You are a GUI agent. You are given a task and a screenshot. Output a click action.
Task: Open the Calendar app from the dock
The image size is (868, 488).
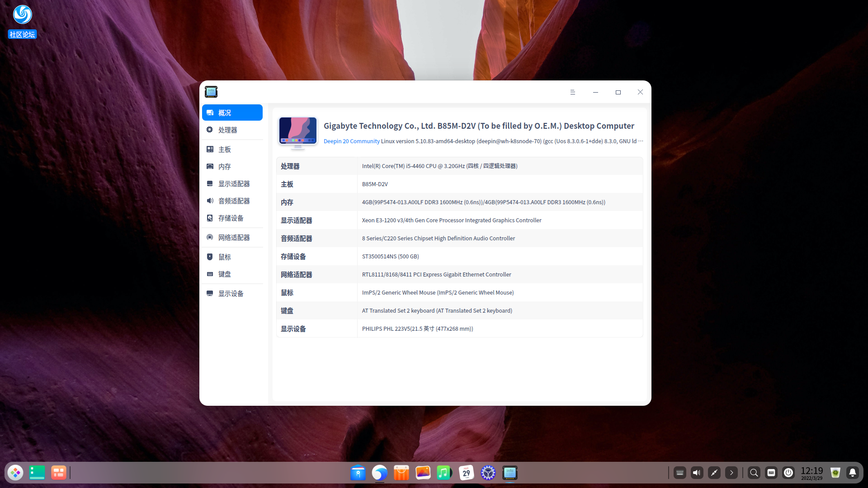click(x=466, y=473)
